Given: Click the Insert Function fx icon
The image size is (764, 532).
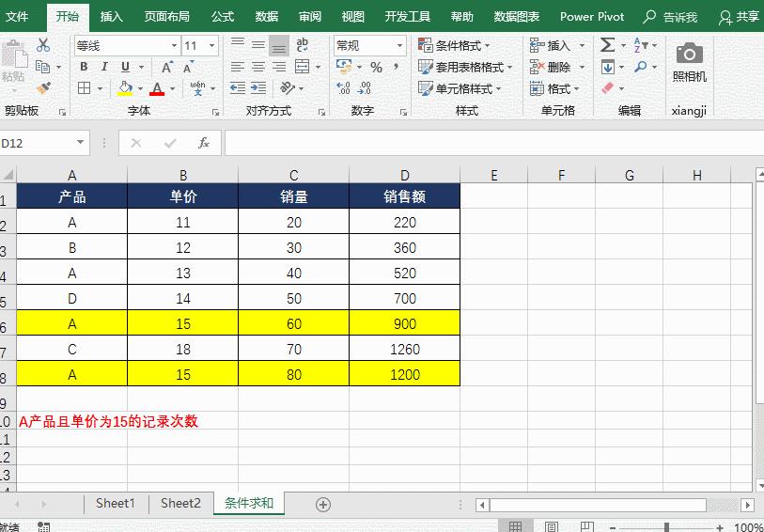Looking at the screenshot, I should (204, 143).
